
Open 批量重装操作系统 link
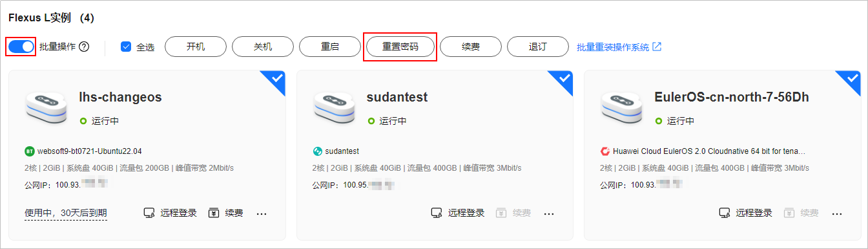(x=613, y=47)
